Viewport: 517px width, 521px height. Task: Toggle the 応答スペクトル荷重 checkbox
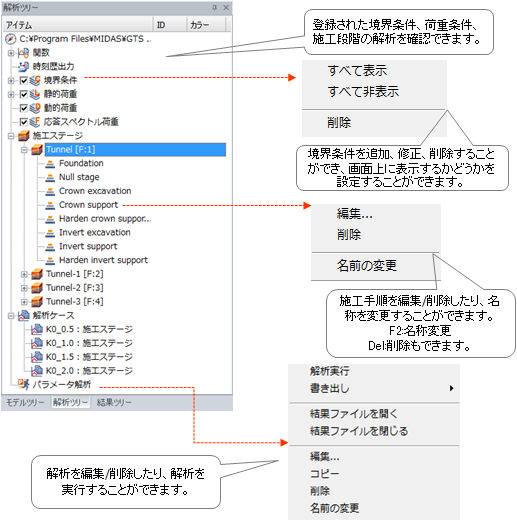tap(24, 122)
